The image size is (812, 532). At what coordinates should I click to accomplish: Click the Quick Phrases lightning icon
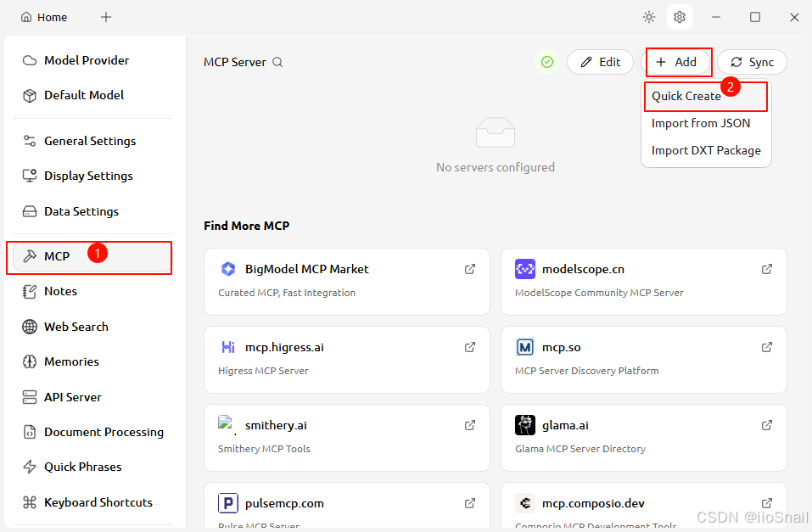click(30, 467)
